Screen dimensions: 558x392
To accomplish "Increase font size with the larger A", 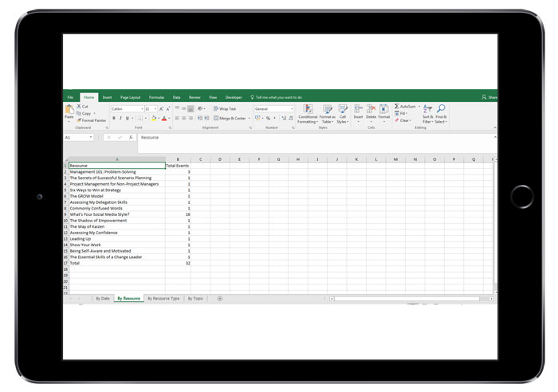I will coord(161,109).
